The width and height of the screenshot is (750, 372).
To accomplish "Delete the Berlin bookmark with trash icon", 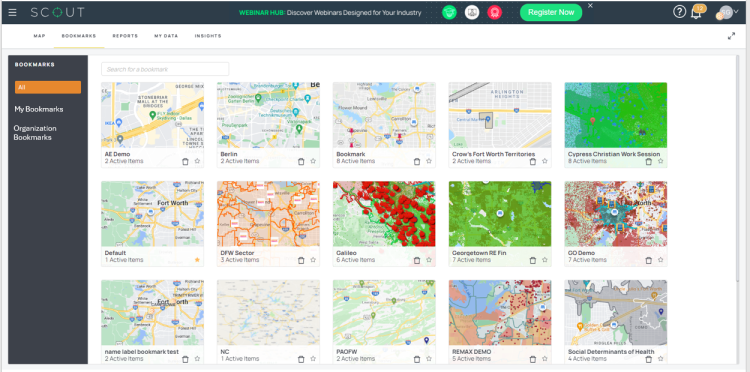I will click(301, 162).
